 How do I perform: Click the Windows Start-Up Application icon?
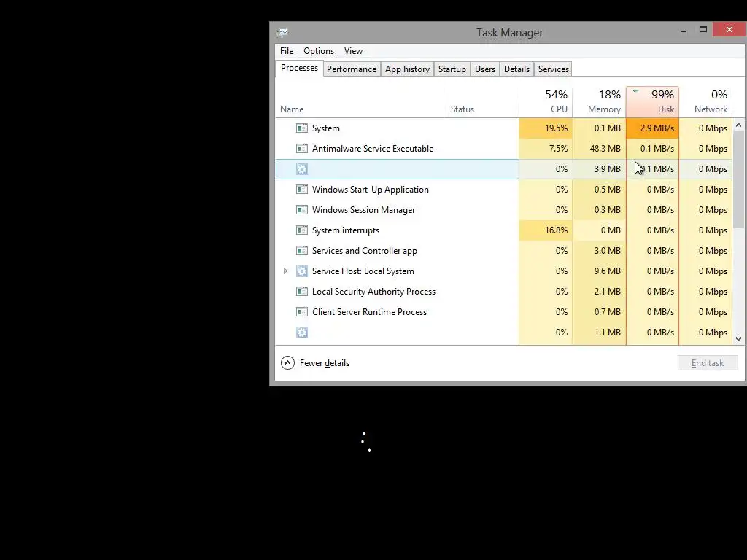(301, 190)
